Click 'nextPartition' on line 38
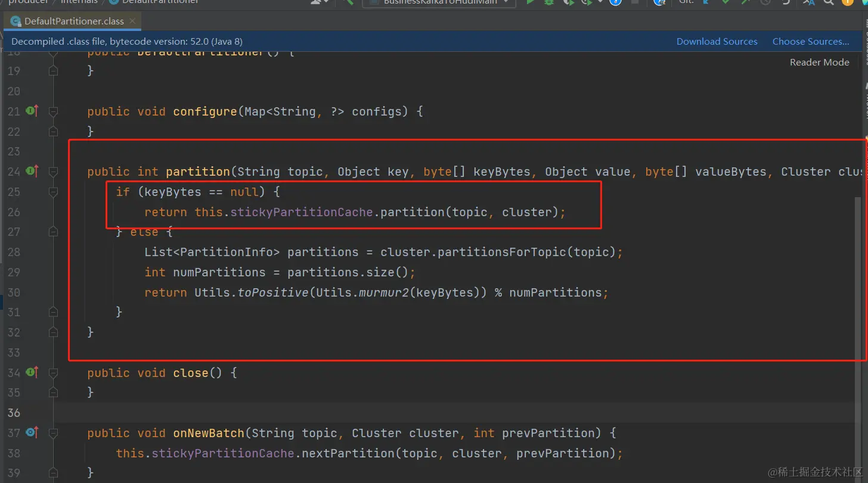Screen dimensions: 868x483 pos(348,453)
